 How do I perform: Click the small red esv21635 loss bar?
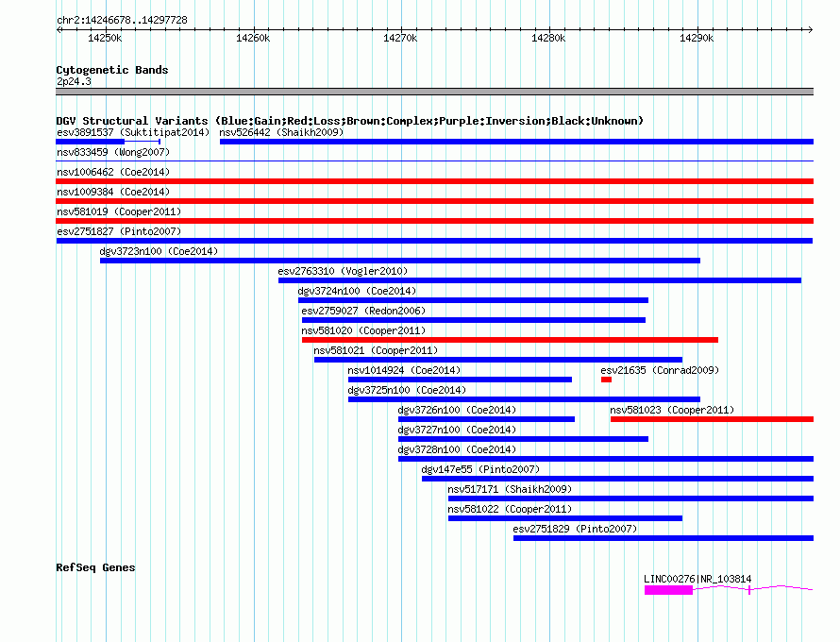pos(606,380)
